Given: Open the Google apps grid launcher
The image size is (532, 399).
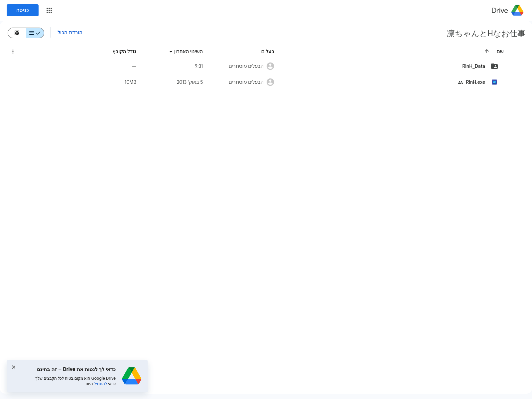Looking at the screenshot, I should click(x=49, y=10).
